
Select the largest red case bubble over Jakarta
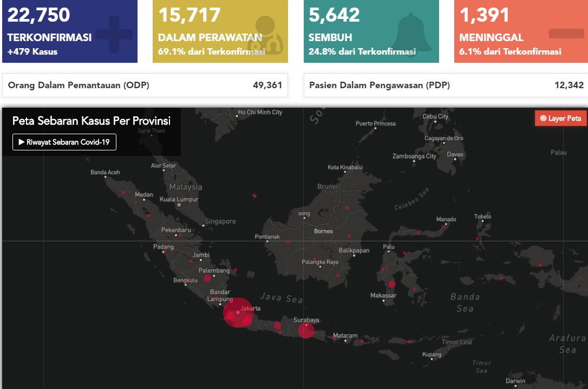(x=238, y=312)
